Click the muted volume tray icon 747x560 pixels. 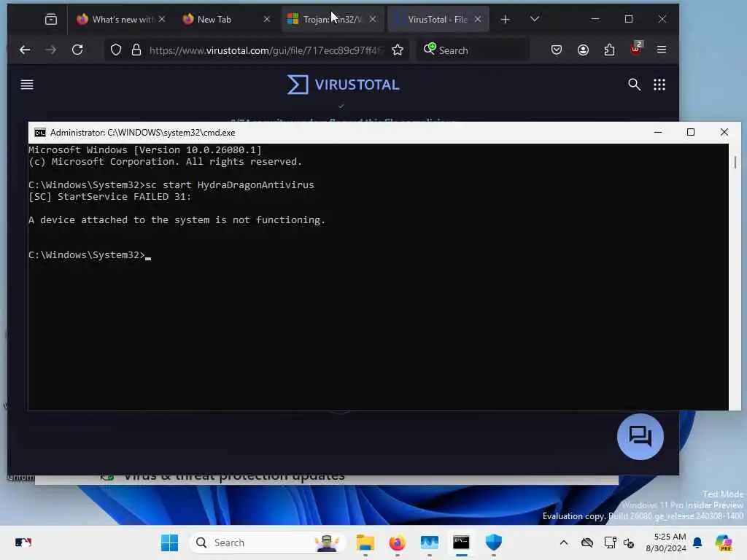629,542
